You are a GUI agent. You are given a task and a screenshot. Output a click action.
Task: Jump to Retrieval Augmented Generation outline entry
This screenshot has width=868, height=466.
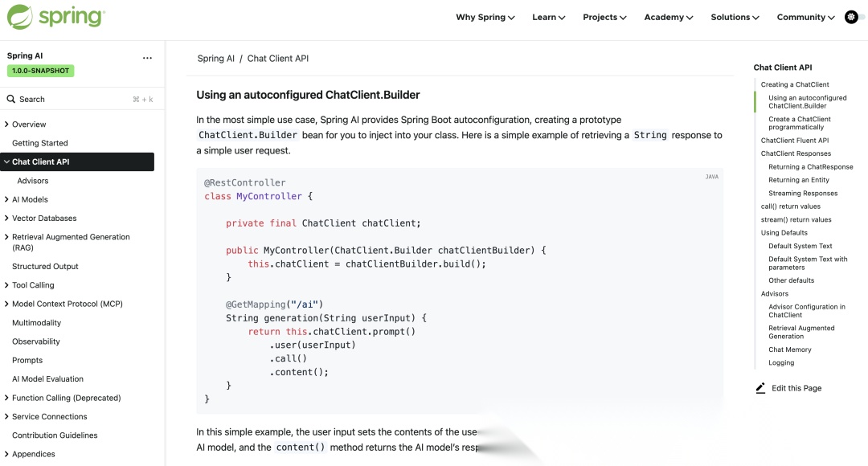tap(801, 332)
